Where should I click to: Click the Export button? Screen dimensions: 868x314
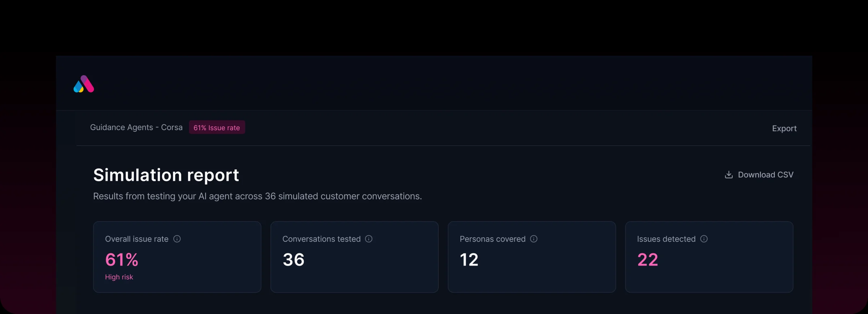click(784, 128)
